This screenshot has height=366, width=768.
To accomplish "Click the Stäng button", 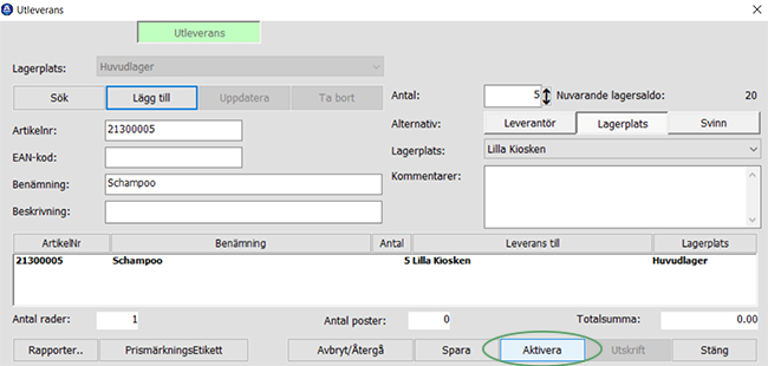I will [x=714, y=350].
